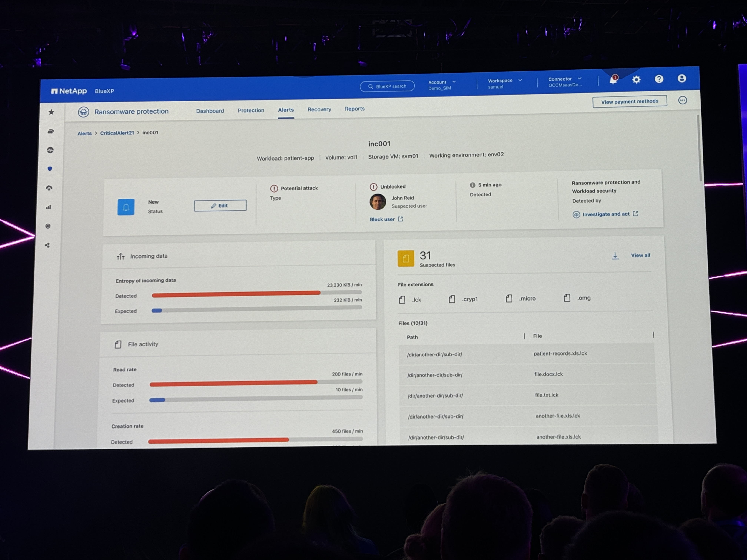Viewport: 747px width, 560px height.
Task: Click the Read rate Expected bar
Action: (157, 400)
